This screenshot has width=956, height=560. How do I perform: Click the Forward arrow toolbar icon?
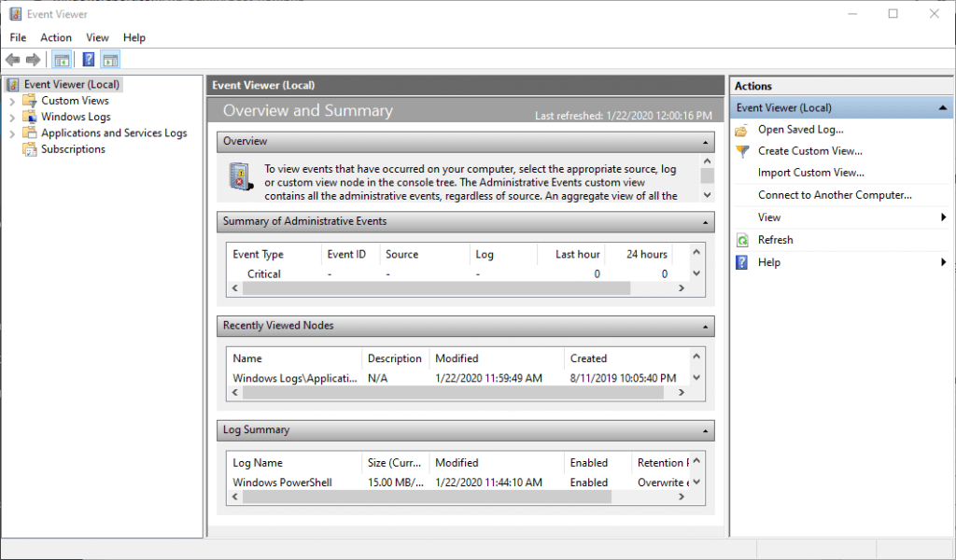point(34,60)
